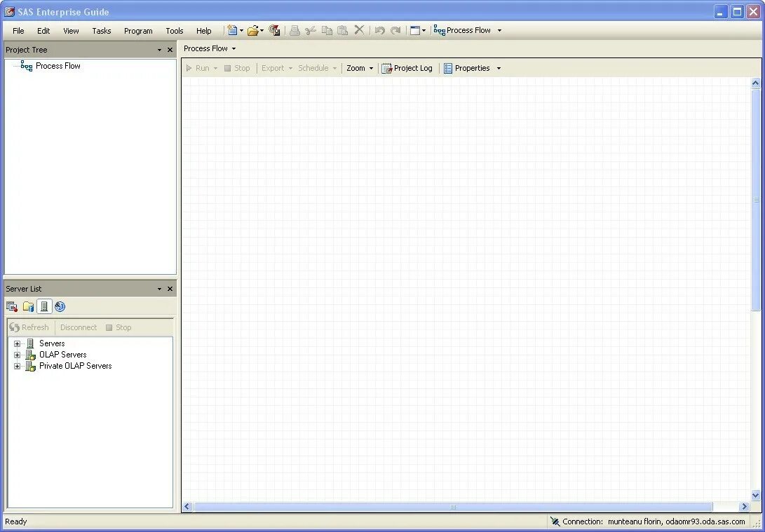Open the Tools menu
The image size is (765, 532).
pyautogui.click(x=174, y=31)
